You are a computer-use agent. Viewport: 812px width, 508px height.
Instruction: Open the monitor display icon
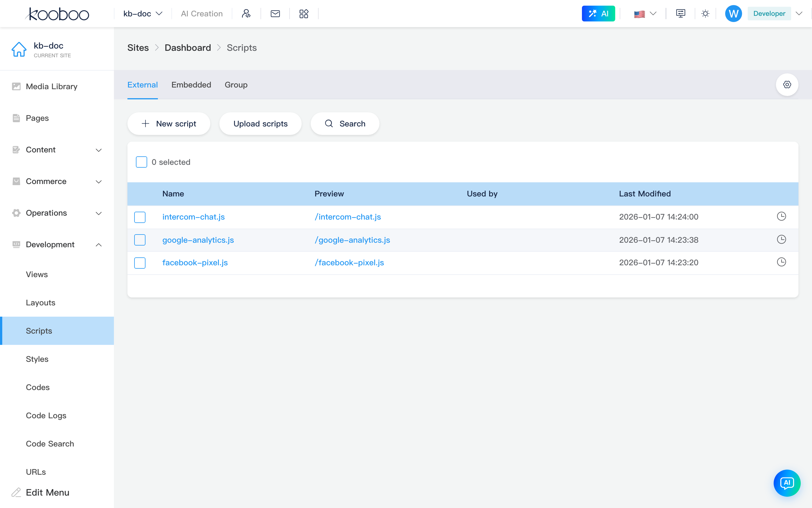(680, 14)
